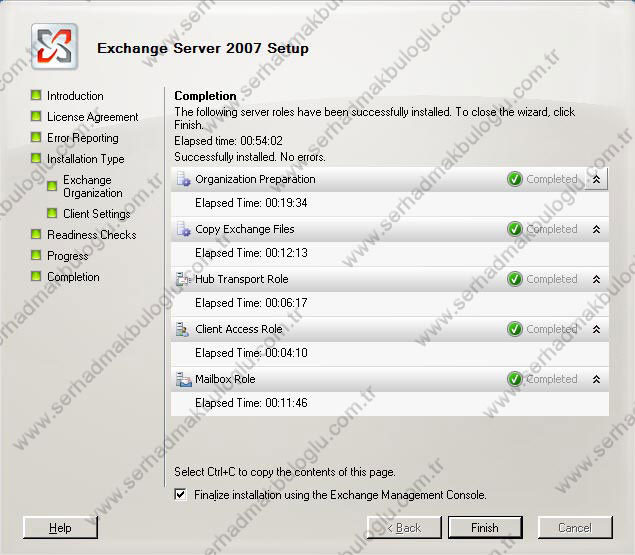Image resolution: width=635 pixels, height=555 pixels.
Task: Select the Completion wizard step
Action: [73, 277]
